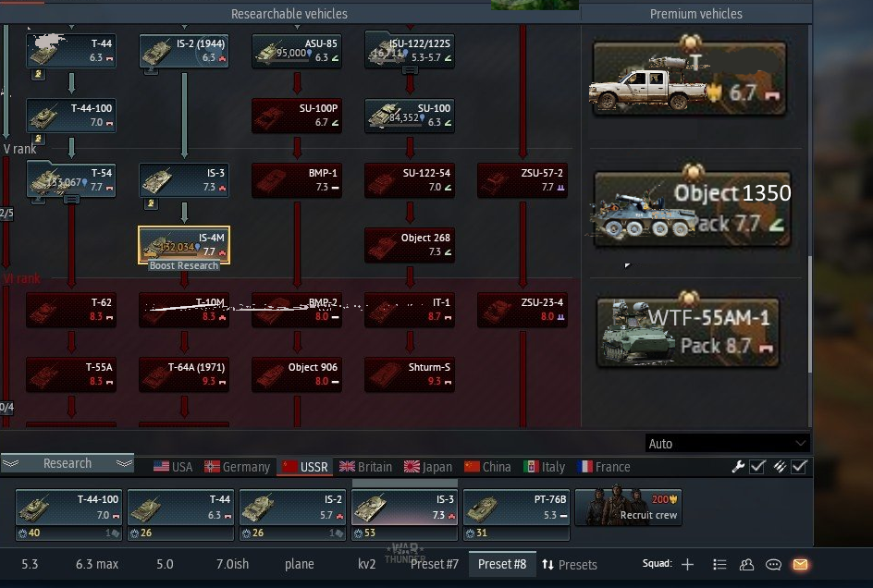Select the IS-4M vehicle being researched

click(x=184, y=244)
